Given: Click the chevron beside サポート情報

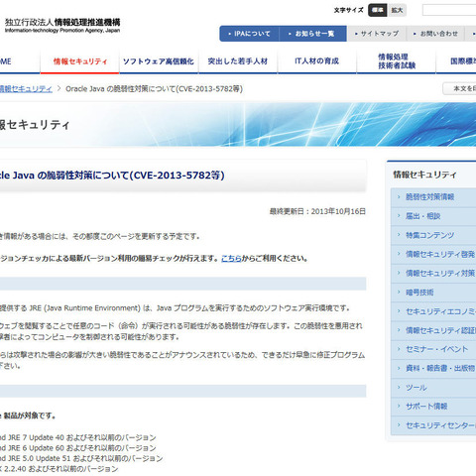Looking at the screenshot, I should [x=399, y=407].
